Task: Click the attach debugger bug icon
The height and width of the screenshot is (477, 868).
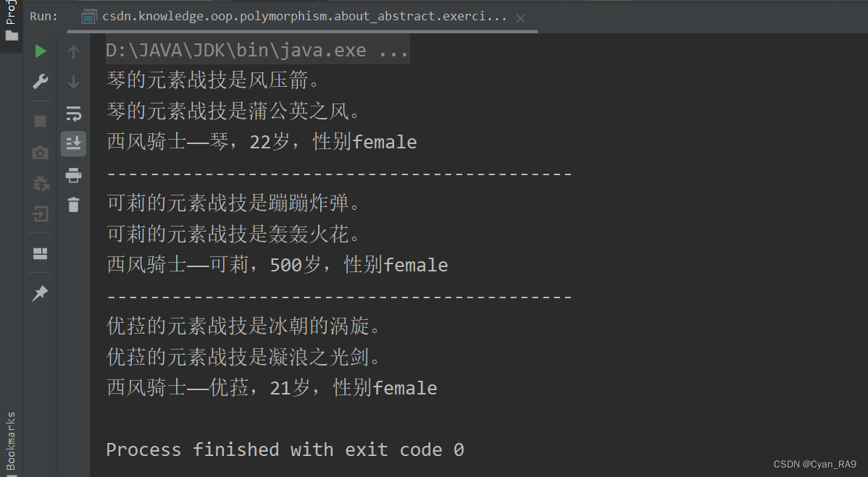Action: [41, 183]
